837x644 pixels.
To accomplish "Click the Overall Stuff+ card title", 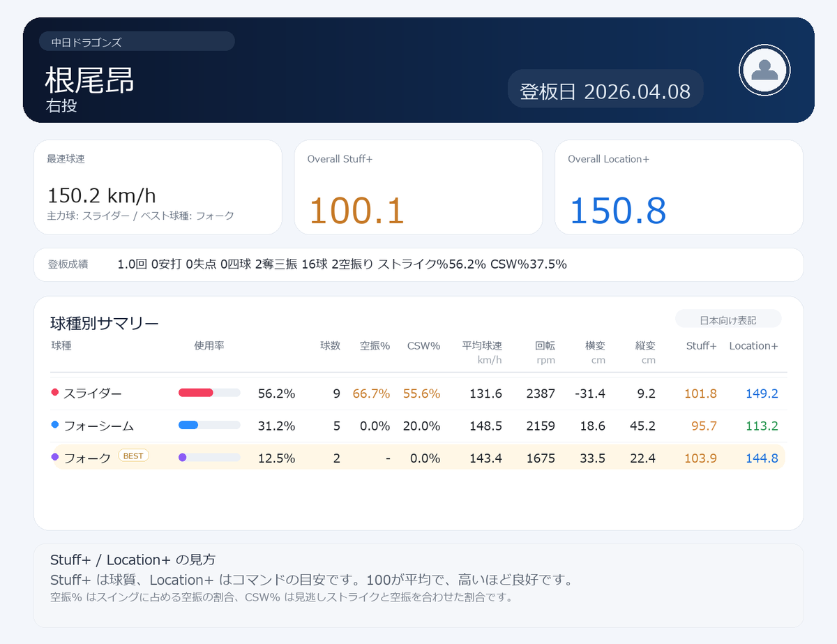I will point(340,159).
